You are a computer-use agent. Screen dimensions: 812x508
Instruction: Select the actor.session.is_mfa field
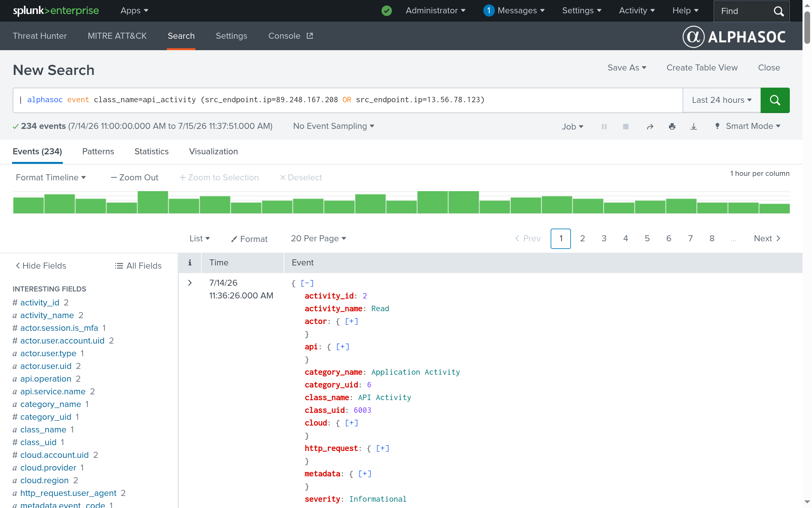tap(59, 328)
